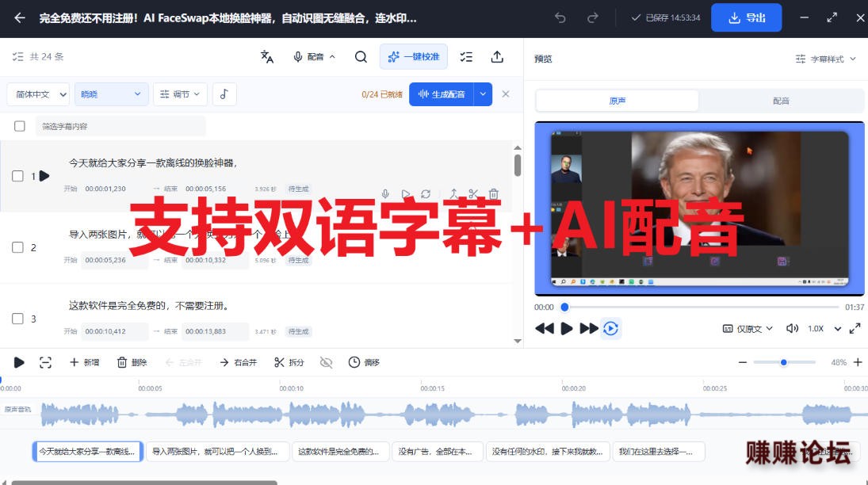Open the translate subtitles icon
This screenshot has height=485, width=868.
267,56
